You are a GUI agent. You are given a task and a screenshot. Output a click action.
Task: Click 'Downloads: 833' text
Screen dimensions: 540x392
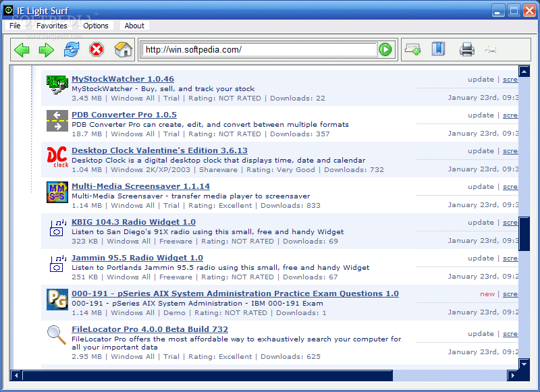(x=290, y=206)
